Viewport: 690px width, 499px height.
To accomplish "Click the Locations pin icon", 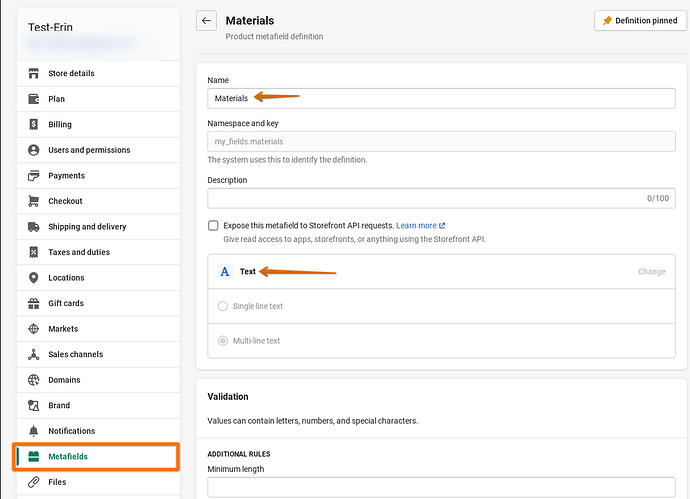I will [34, 278].
